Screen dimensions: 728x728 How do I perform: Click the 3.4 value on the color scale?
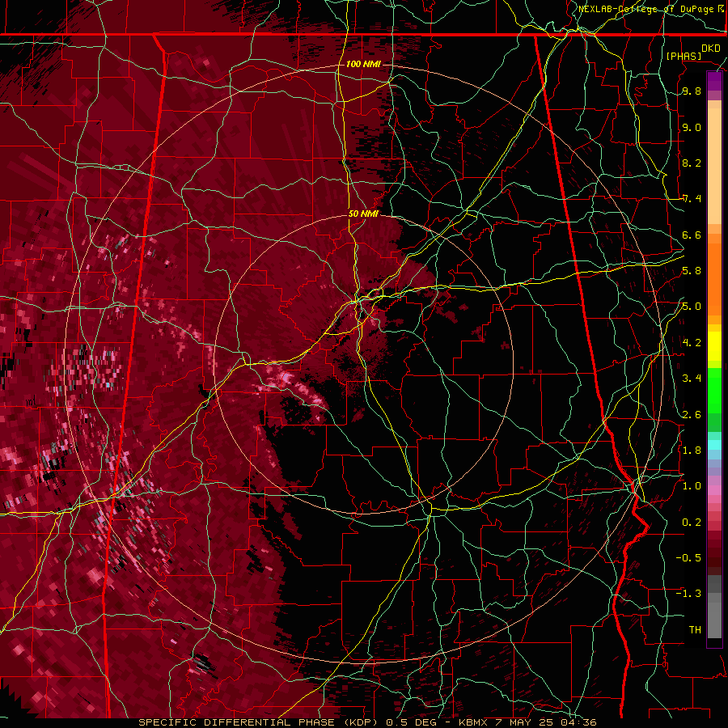[692, 378]
